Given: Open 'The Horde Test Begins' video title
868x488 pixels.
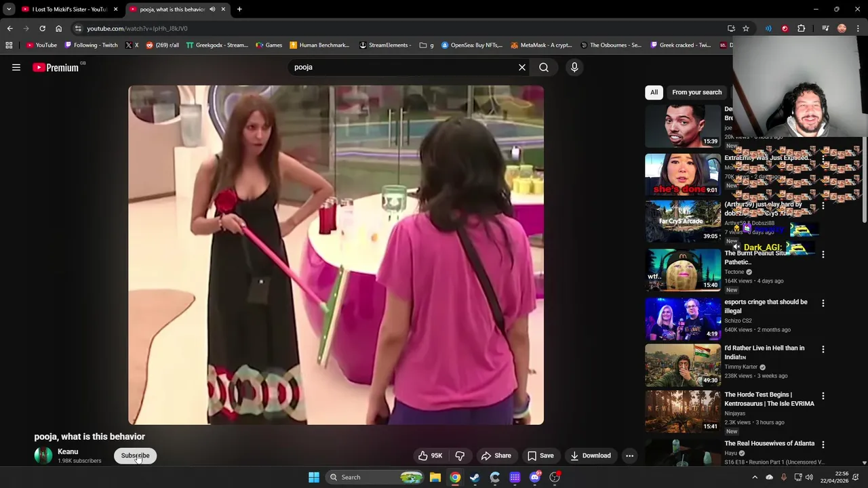Looking at the screenshot, I should point(769,399).
